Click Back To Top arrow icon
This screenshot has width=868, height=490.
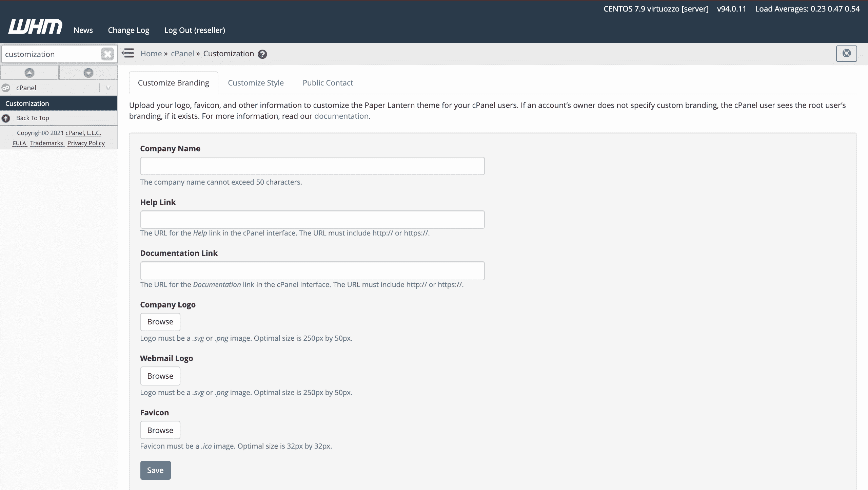point(6,118)
